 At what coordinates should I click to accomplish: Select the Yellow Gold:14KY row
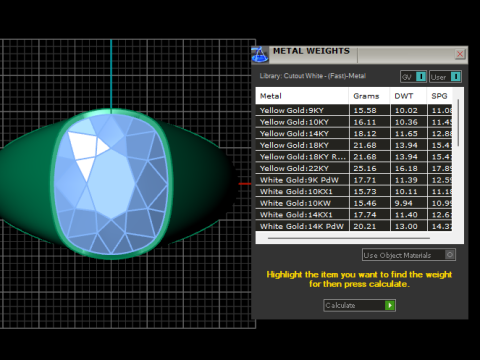point(354,134)
